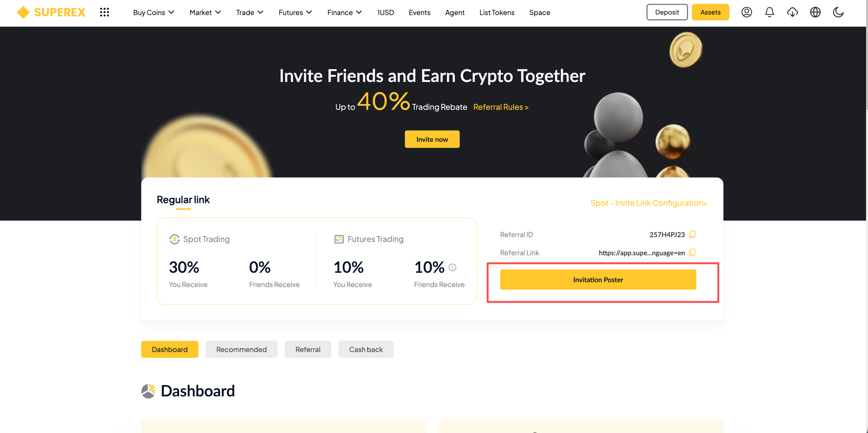Viewport: 868px width, 433px height.
Task: Open the notifications bell
Action: click(770, 13)
